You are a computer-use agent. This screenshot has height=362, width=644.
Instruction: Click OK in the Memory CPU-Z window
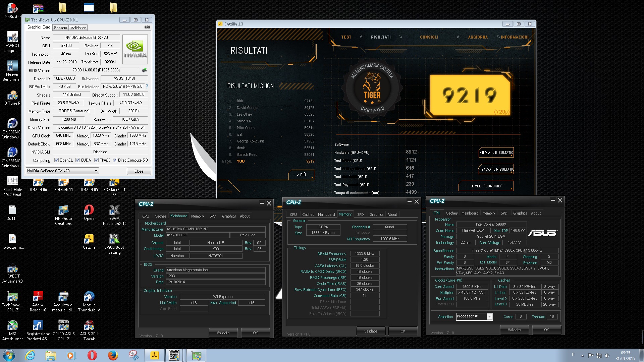[403, 331]
